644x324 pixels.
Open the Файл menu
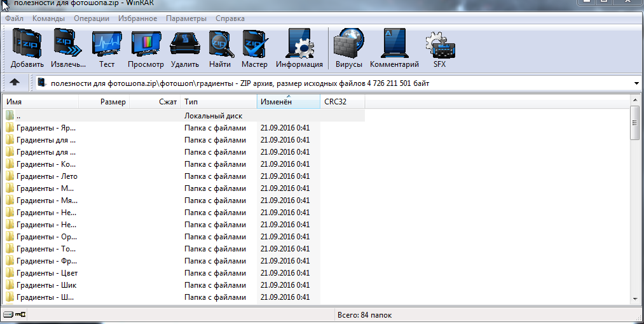point(15,18)
